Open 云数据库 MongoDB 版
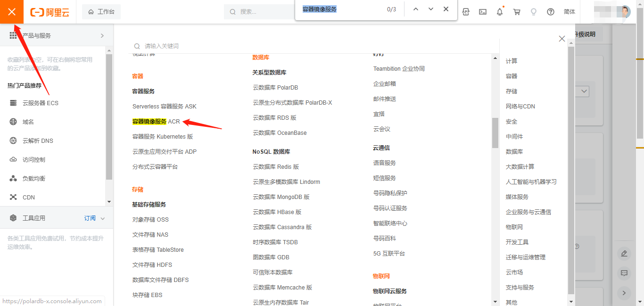The width and height of the screenshot is (644, 306). (x=281, y=197)
